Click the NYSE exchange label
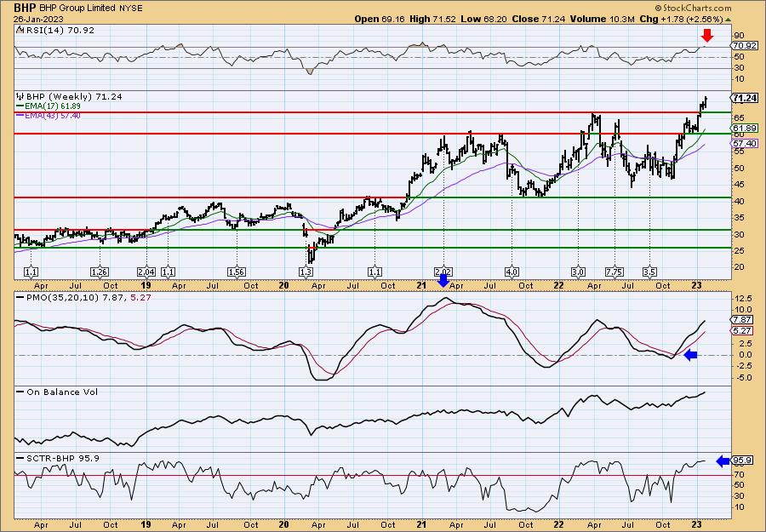This screenshot has height=532, width=766. tap(129, 9)
